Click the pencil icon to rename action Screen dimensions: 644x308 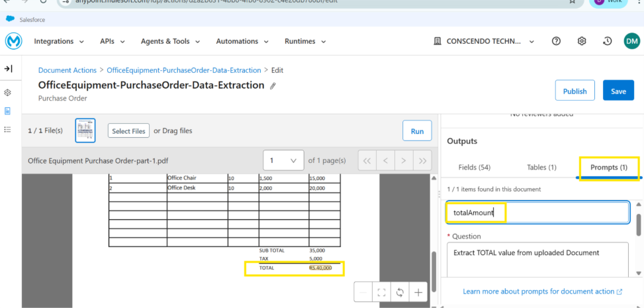[x=273, y=86]
